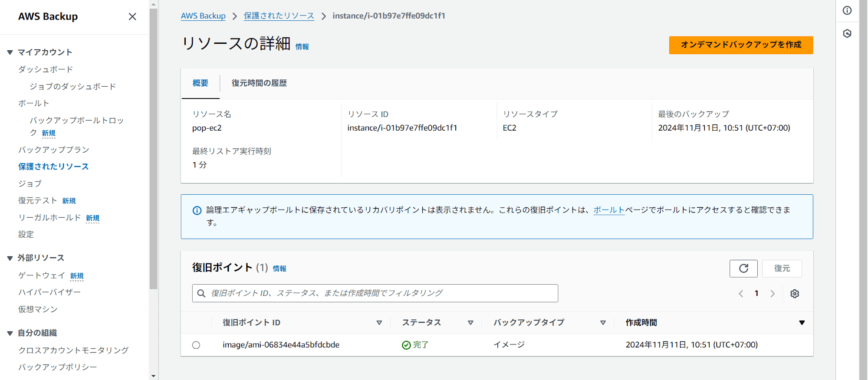Click the search magnifier in the filter box
The image size is (868, 380).
(x=201, y=293)
